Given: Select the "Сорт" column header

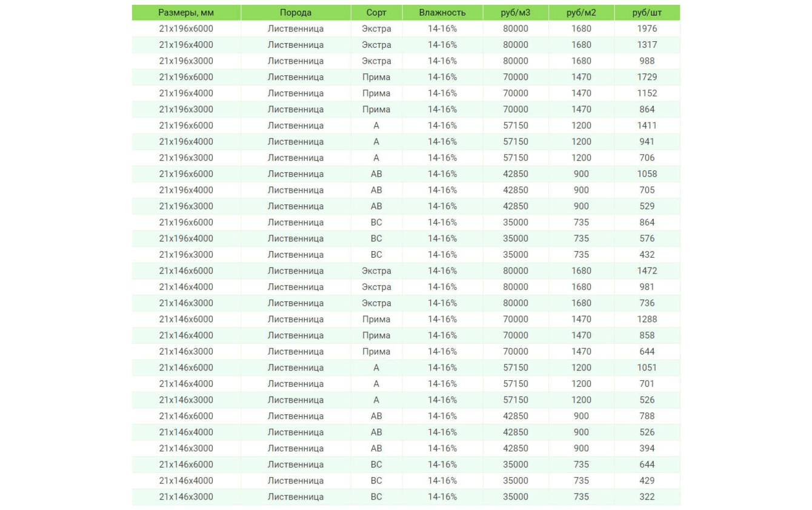Looking at the screenshot, I should [376, 13].
